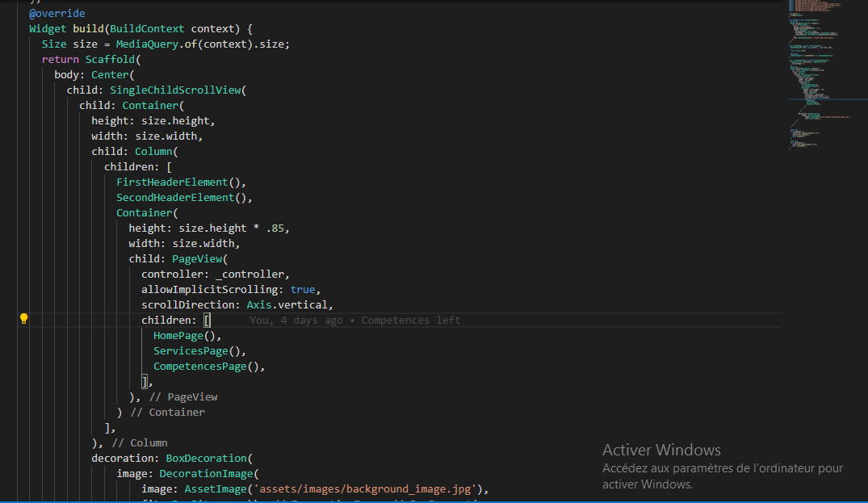Viewport: 868px width, 503px height.
Task: Select the HomePage widget entry
Action: coord(178,335)
